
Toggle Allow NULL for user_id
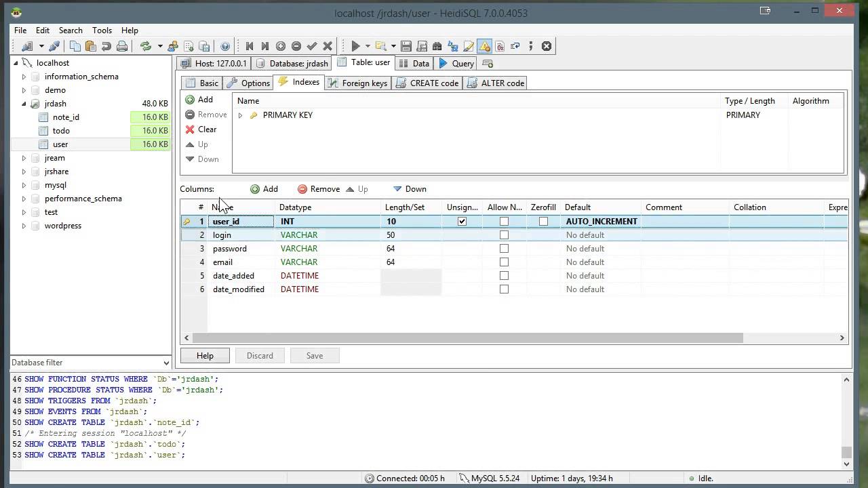[x=504, y=221]
